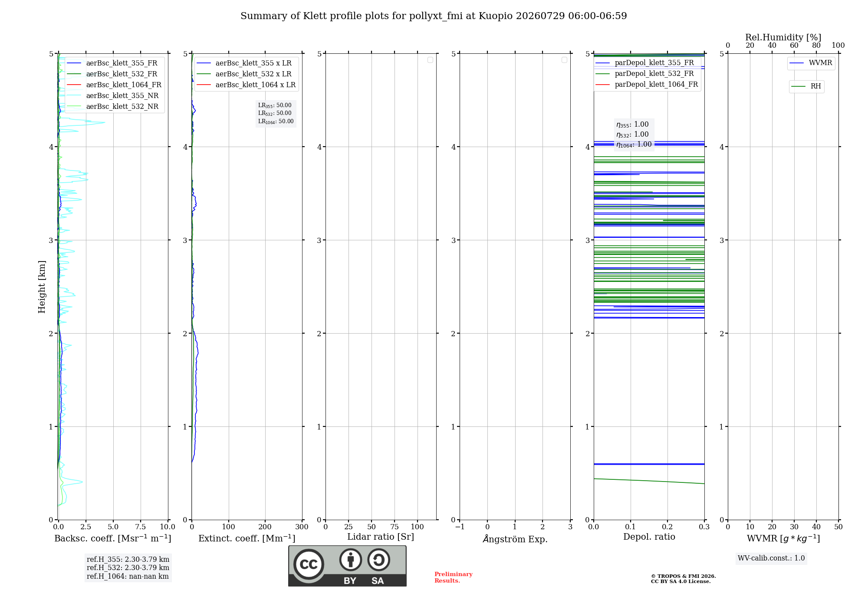Viewport: 868px width, 590px height.
Task: Click the Backsc. coeff. axis label
Action: tap(113, 538)
